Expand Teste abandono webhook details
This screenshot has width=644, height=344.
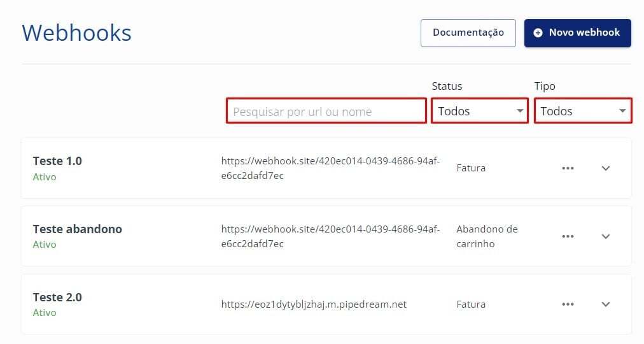pyautogui.click(x=606, y=236)
